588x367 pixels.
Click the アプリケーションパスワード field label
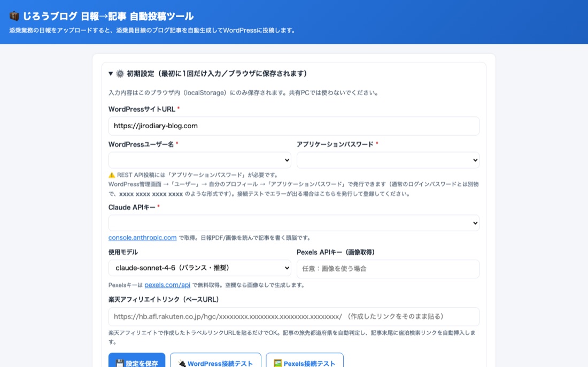coord(335,144)
